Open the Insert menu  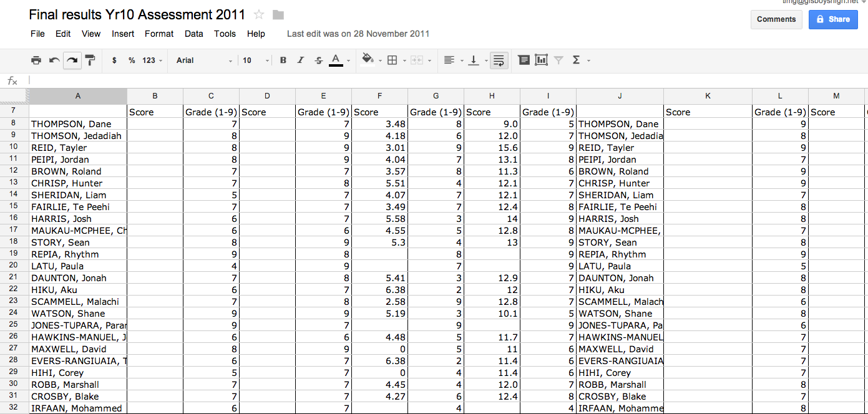point(123,34)
